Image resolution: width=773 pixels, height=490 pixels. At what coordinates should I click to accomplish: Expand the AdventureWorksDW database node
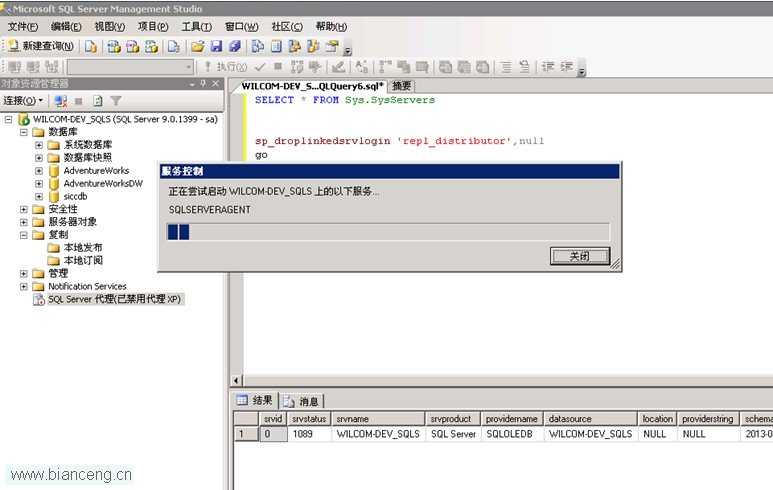click(39, 183)
